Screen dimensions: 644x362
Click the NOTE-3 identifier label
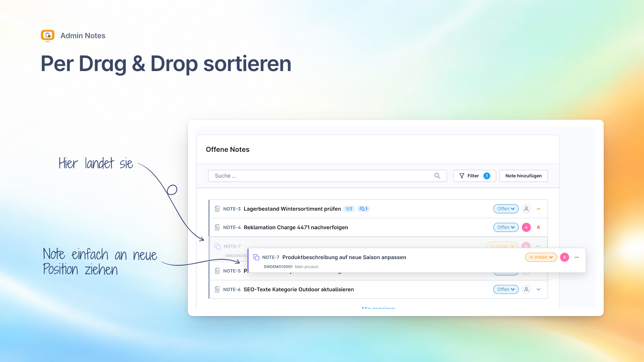coord(232,209)
